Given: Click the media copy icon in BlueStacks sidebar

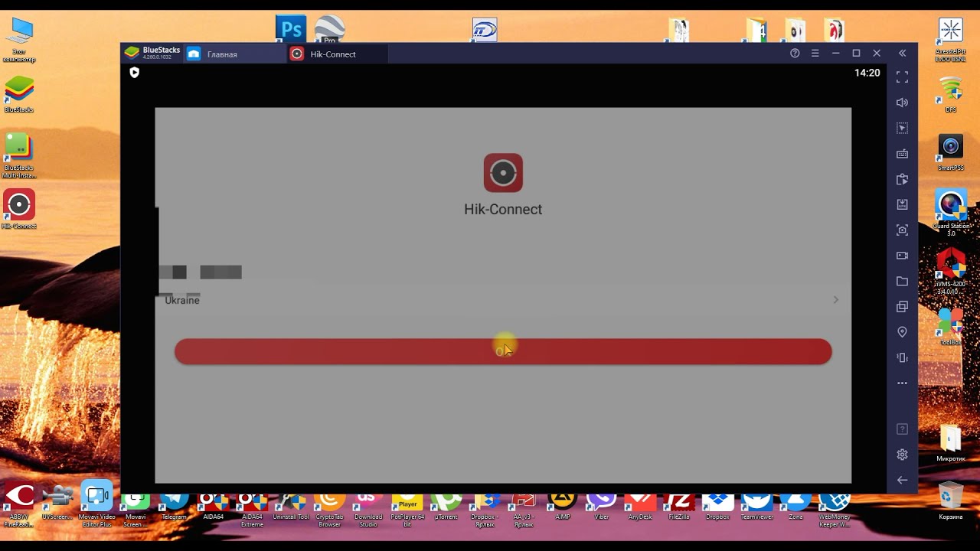Looking at the screenshot, I should click(x=902, y=179).
